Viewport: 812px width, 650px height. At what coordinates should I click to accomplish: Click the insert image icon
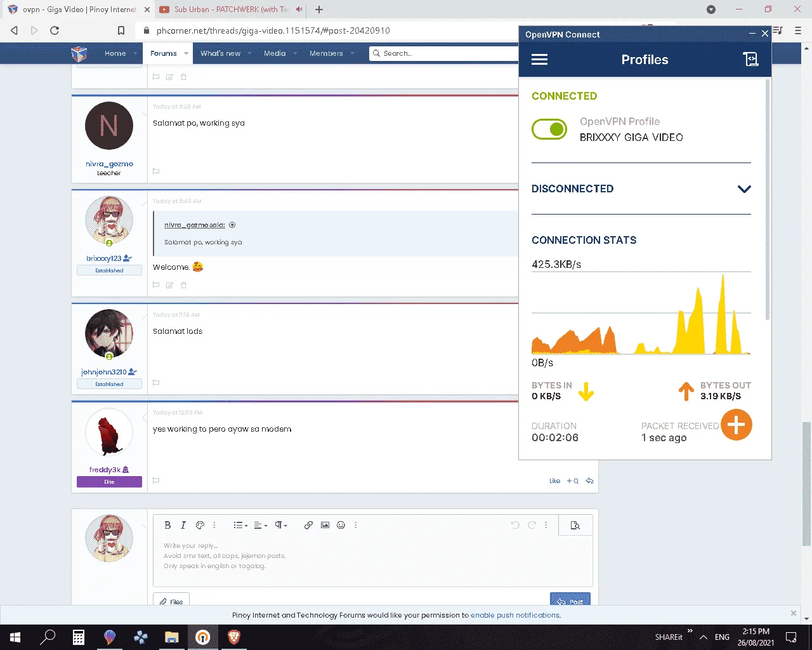coord(325,525)
